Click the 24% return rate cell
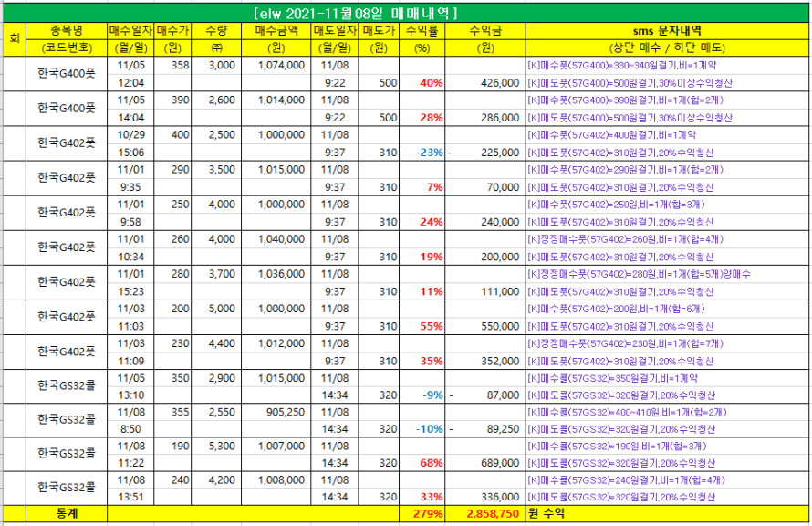This screenshot has width=812, height=526. (422, 222)
